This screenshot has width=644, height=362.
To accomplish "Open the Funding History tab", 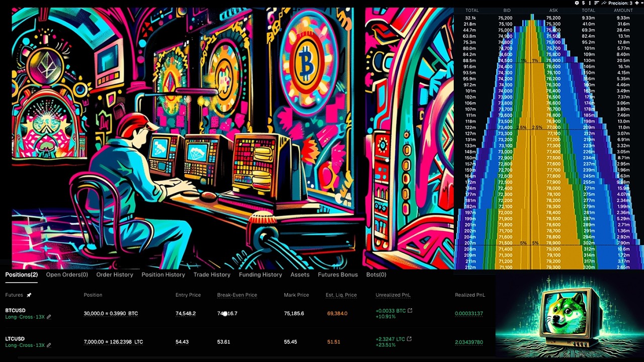I will tap(261, 275).
